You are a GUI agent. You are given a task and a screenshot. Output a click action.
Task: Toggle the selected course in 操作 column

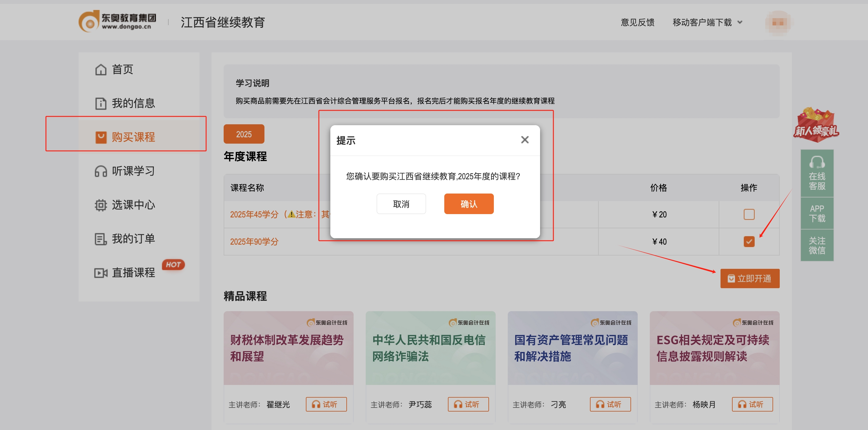coord(750,242)
